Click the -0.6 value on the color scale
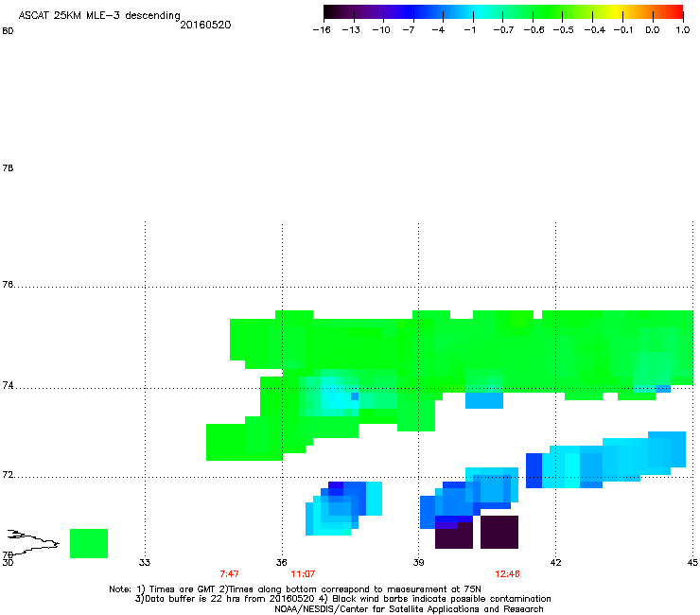700x615 pixels. coord(534,30)
